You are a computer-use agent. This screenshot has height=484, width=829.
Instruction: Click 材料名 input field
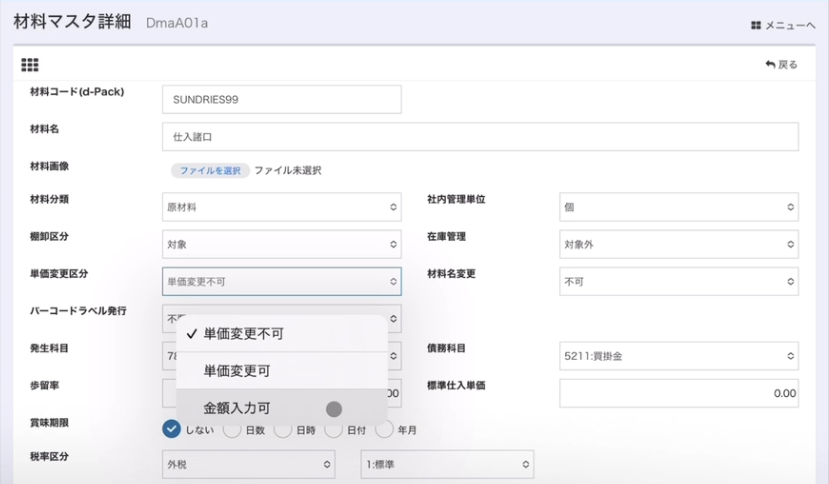(x=480, y=137)
